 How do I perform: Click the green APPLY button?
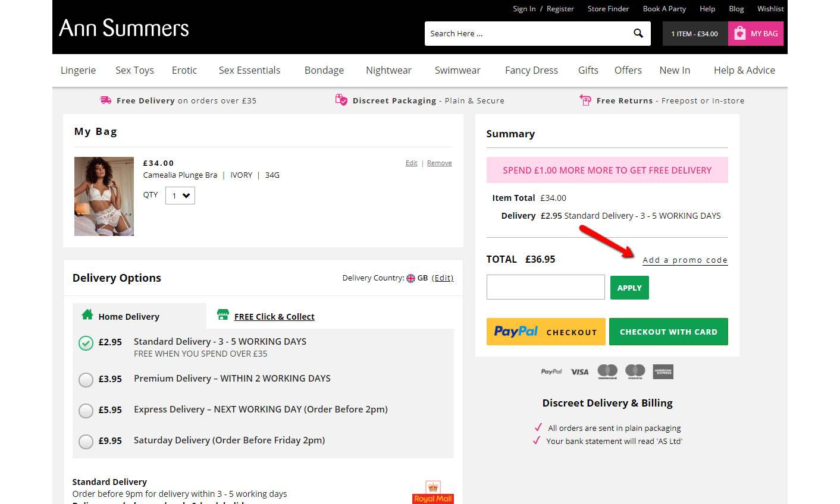[x=629, y=288]
